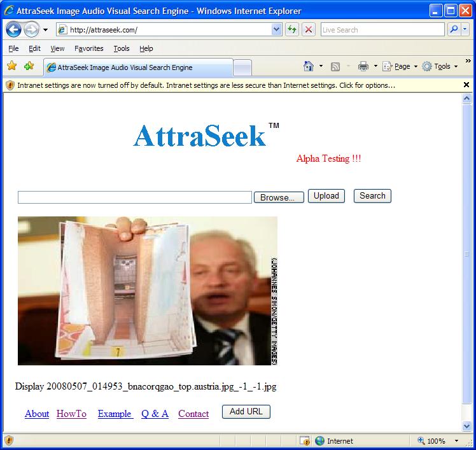The height and width of the screenshot is (450, 476).
Task: Refresh the page with green arrows icon
Action: point(292,30)
